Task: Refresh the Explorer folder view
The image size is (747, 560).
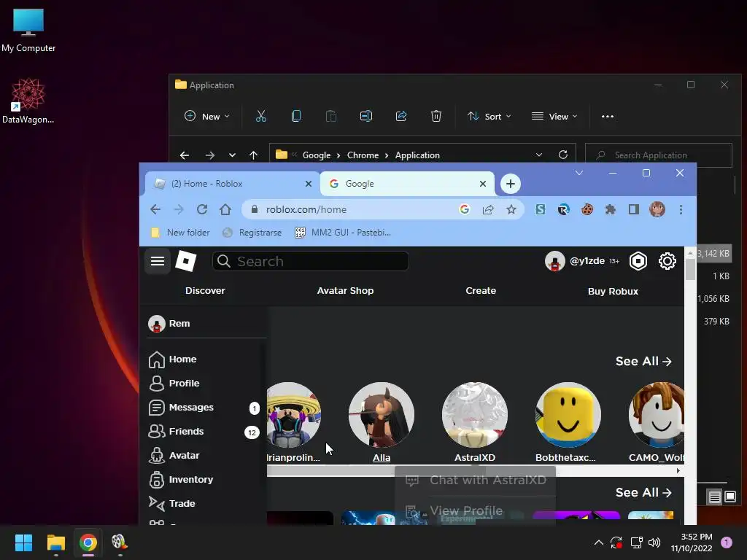Action: 563,155
